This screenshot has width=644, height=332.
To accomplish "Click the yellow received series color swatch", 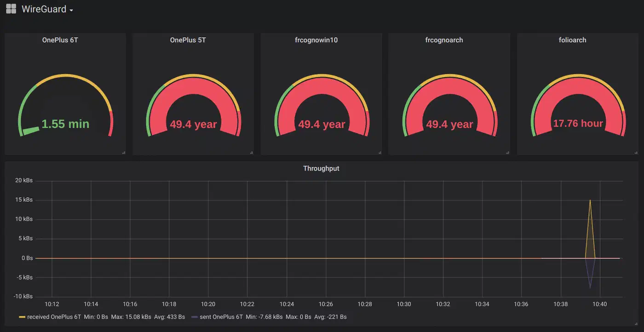I will point(22,317).
